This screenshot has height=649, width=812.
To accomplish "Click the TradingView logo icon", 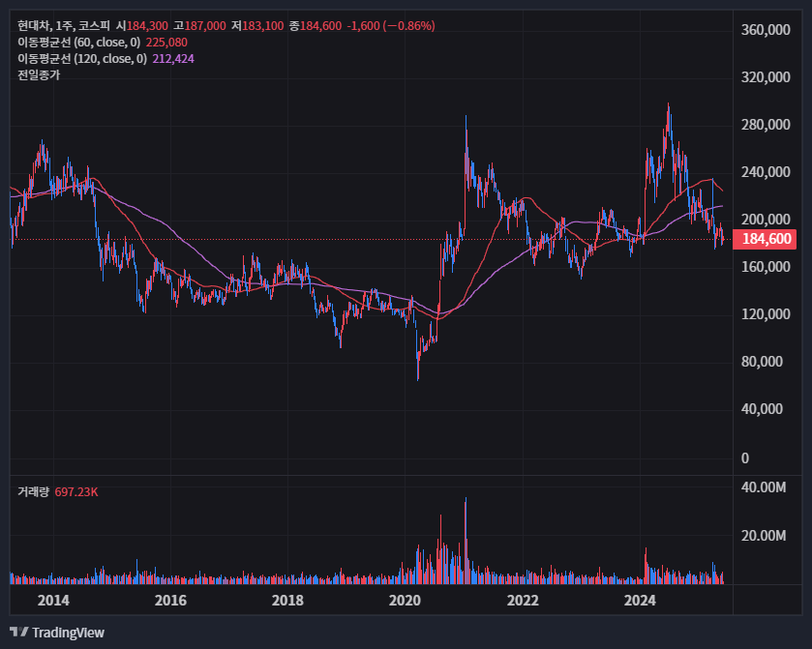I will point(19,632).
